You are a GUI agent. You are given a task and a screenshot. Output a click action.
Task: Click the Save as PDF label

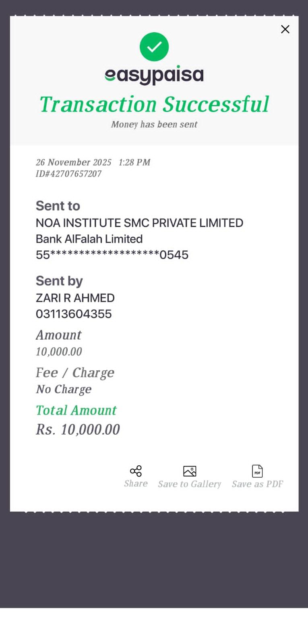click(x=257, y=484)
